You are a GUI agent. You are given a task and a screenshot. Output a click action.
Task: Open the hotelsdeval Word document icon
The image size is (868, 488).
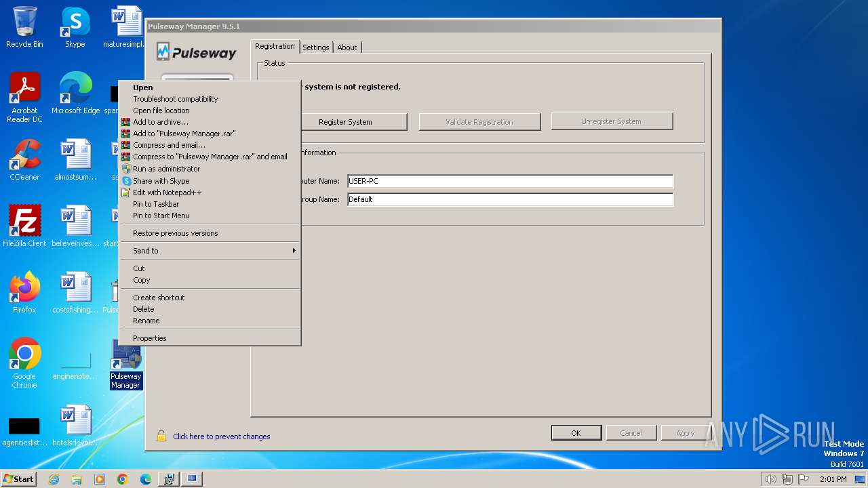pos(75,426)
